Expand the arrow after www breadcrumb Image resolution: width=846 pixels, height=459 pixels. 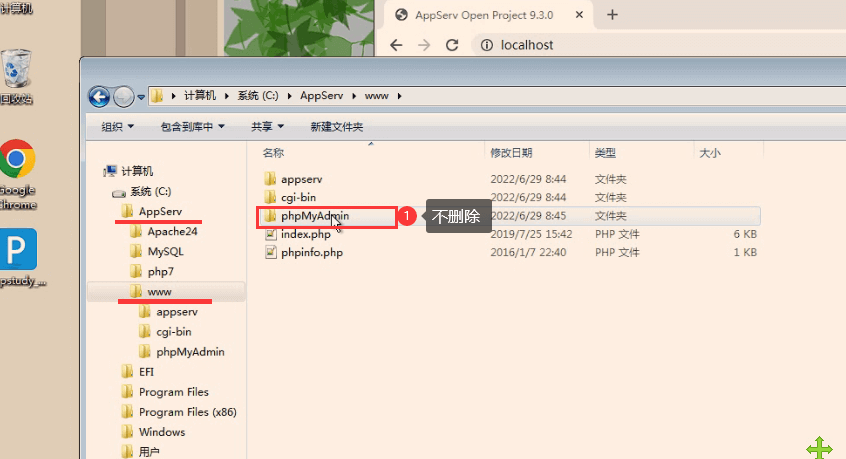tap(399, 96)
